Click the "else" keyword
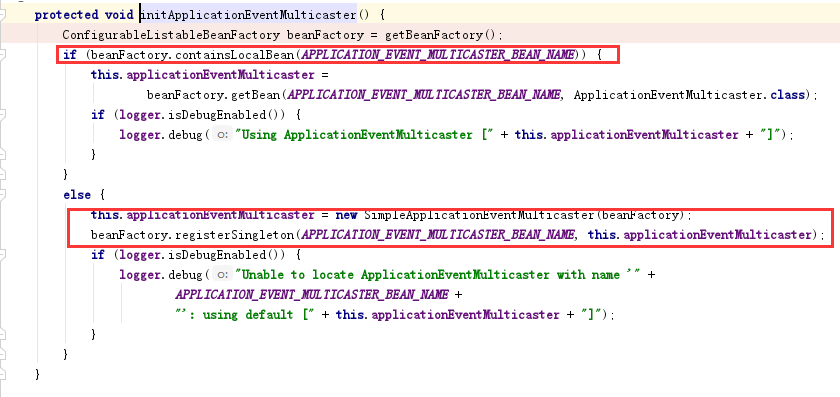Viewport: 840px width, 397px height. (x=77, y=195)
